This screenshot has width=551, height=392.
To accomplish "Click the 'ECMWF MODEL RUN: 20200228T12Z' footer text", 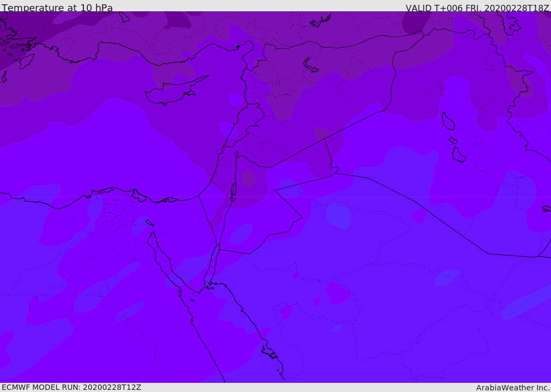I will click(72, 387).
